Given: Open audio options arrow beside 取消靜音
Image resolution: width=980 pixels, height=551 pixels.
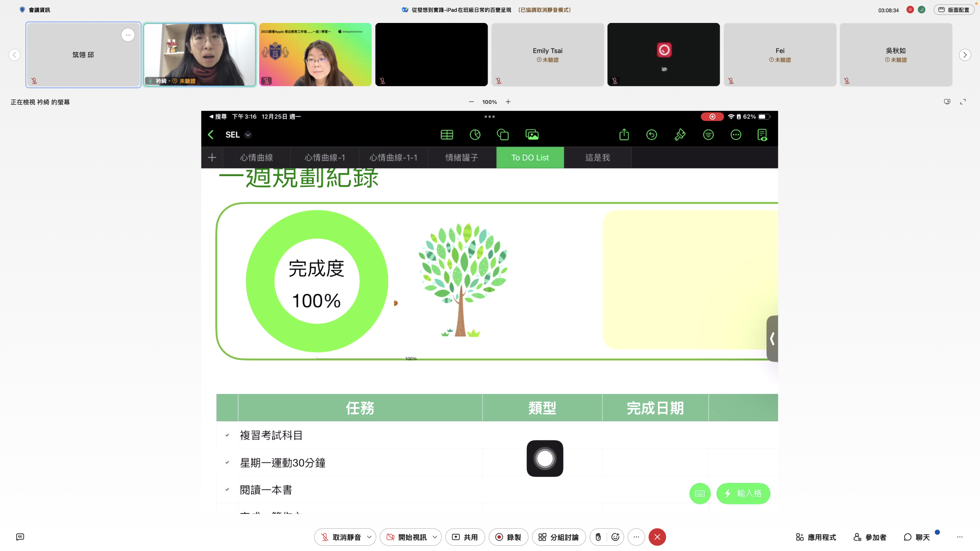Looking at the screenshot, I should click(369, 537).
